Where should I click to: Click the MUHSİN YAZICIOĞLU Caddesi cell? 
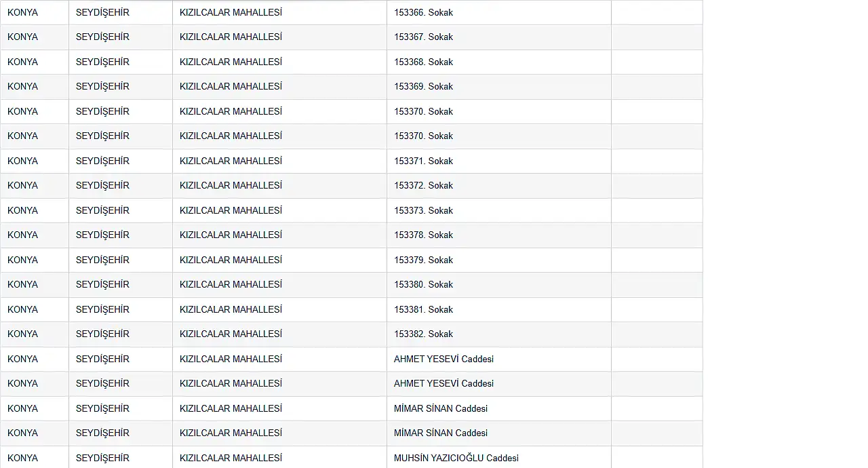pos(456,458)
